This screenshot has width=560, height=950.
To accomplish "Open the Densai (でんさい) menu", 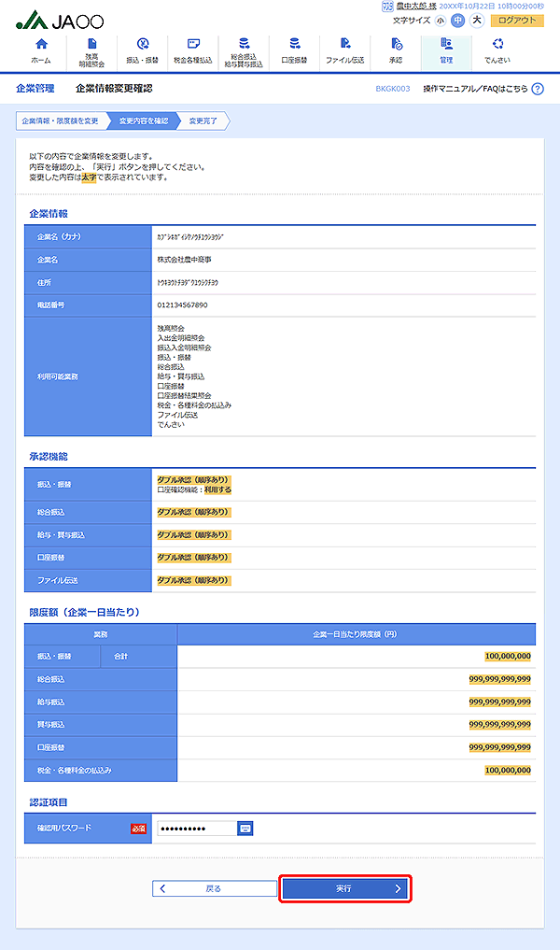I will (x=497, y=51).
